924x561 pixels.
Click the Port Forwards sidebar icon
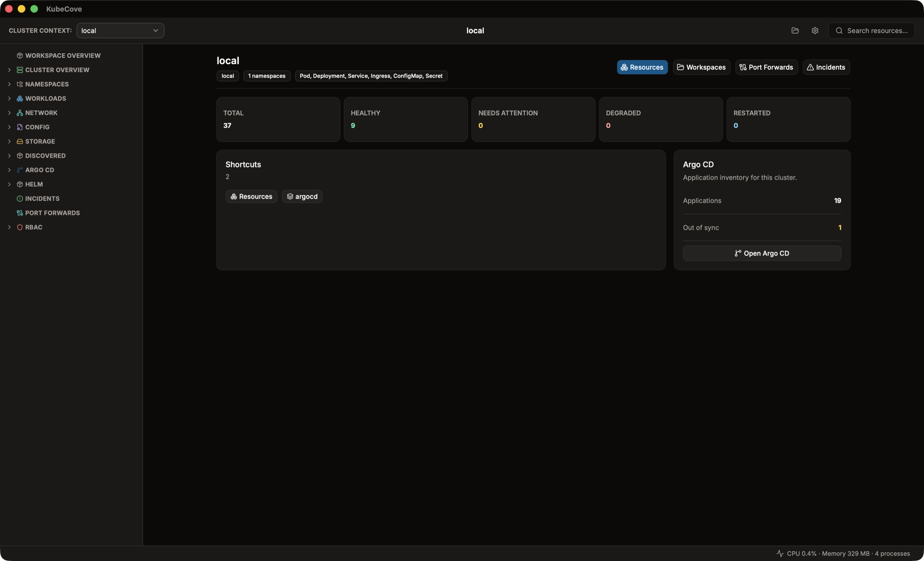point(20,213)
